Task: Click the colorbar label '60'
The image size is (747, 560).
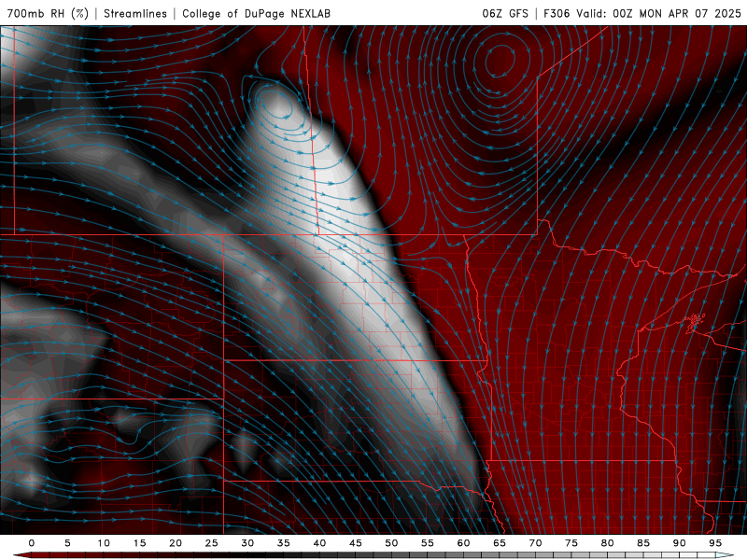Action: [463, 543]
